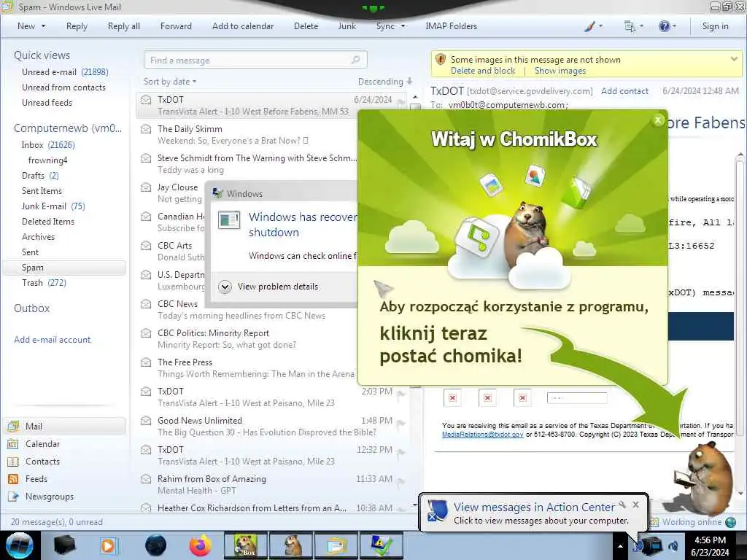Open the Help icon dropdown arrow
Image resolution: width=747 pixels, height=560 pixels.
click(x=674, y=26)
